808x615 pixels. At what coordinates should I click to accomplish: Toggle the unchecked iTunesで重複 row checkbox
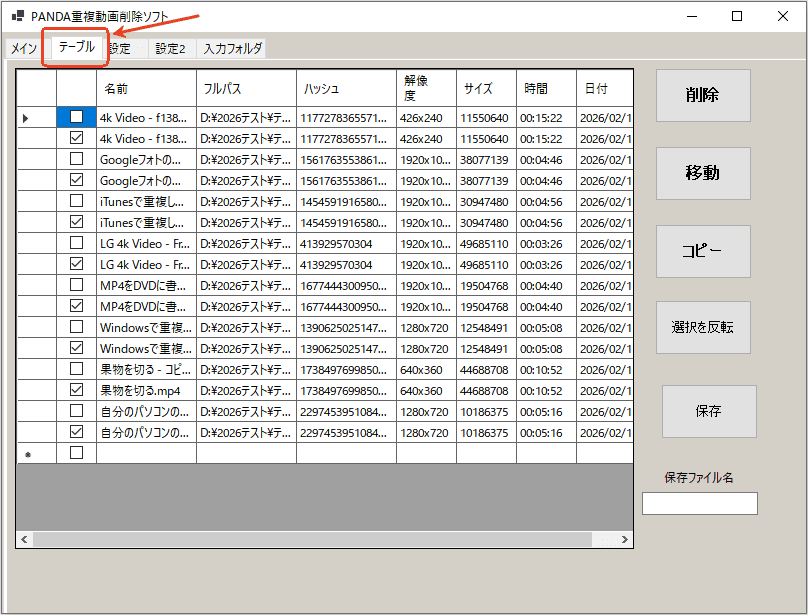(x=76, y=201)
